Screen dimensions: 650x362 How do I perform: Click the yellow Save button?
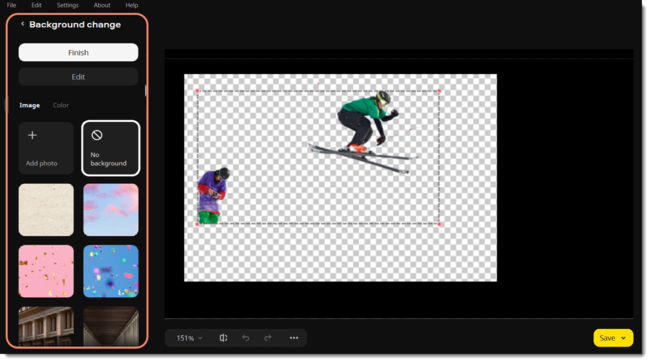click(x=613, y=338)
